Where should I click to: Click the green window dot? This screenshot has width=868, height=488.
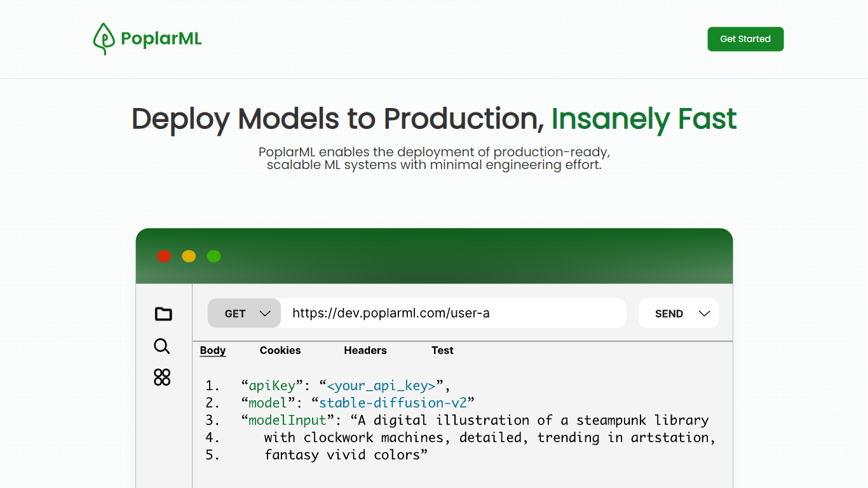(x=214, y=256)
